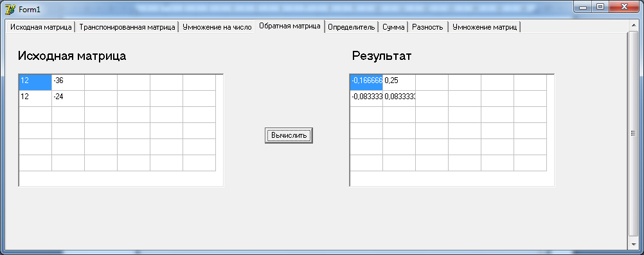Open the Транспонированная матрица tab
Image resolution: width=644 pixels, height=255 pixels.
(x=127, y=27)
